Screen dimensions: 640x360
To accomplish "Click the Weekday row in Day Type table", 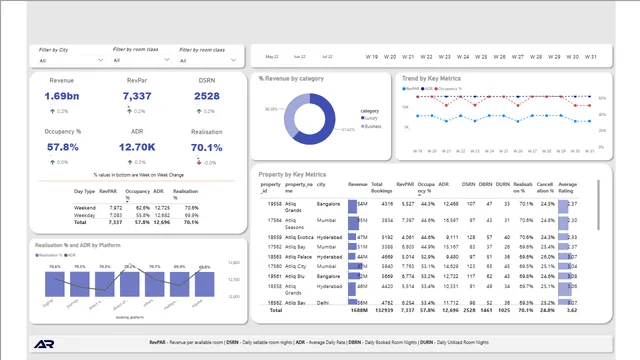I will coord(136,215).
